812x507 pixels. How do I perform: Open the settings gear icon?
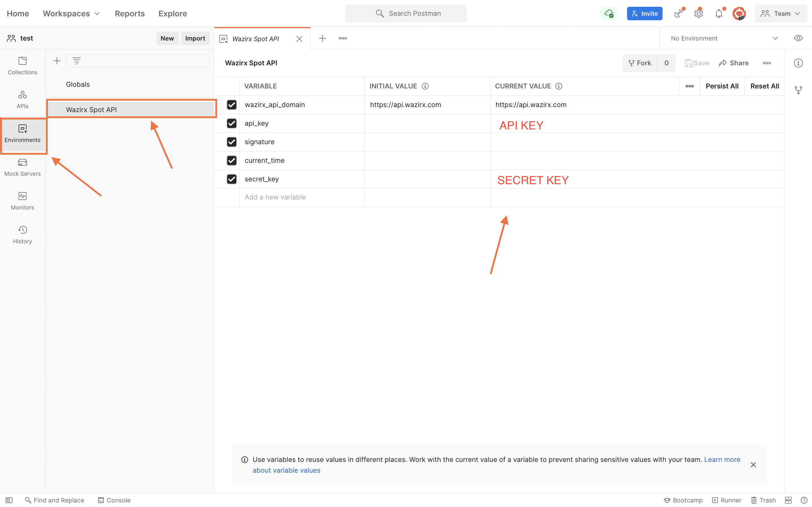(699, 14)
